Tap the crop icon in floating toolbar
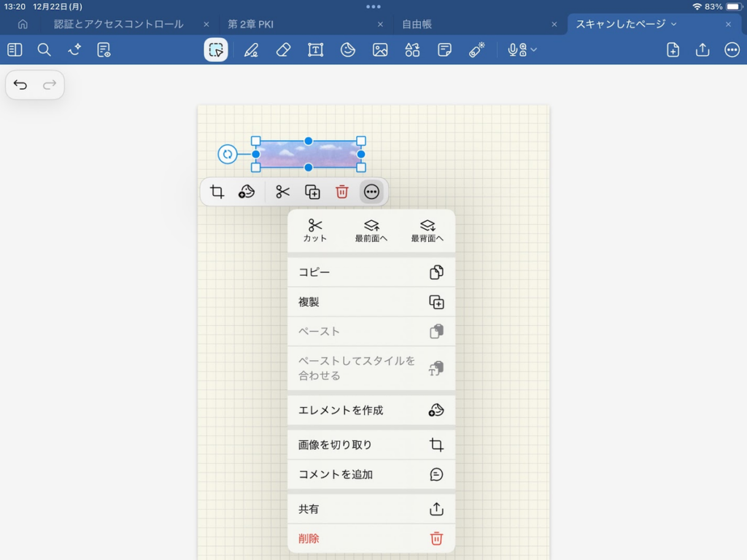Viewport: 747px width, 560px height. point(217,192)
